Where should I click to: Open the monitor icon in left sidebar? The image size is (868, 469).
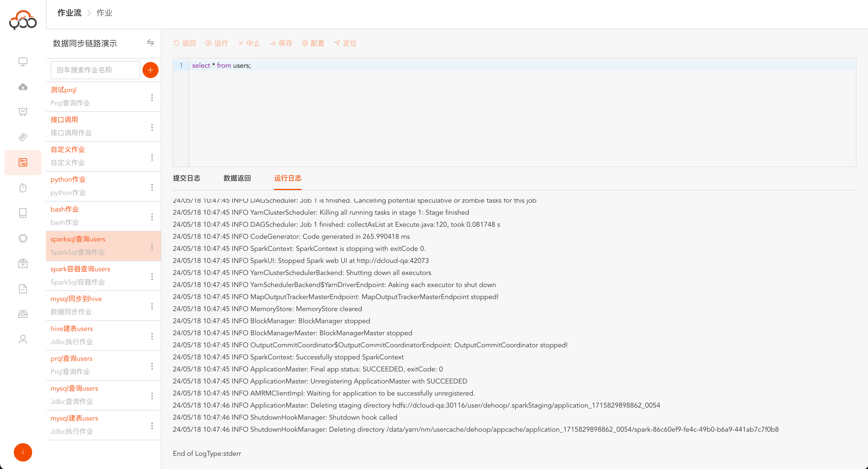pyautogui.click(x=23, y=62)
